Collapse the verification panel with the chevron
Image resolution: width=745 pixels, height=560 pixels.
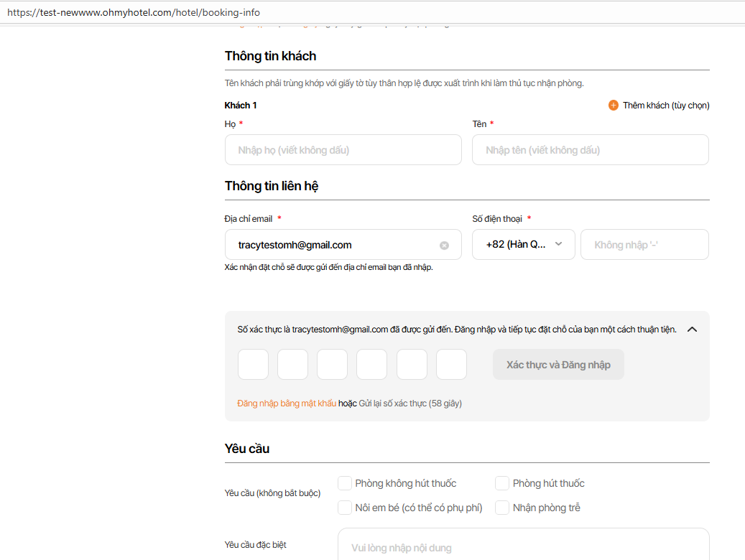pos(693,330)
